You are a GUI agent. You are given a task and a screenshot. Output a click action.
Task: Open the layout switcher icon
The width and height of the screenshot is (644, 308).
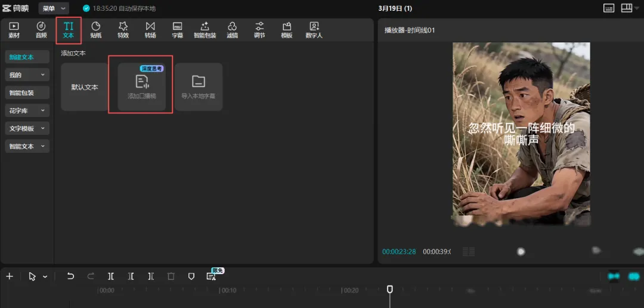[x=626, y=8]
